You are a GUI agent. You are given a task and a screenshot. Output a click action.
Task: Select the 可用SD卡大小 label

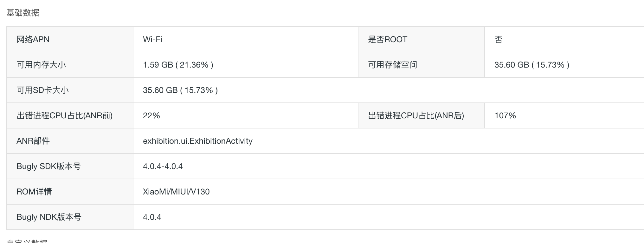point(42,90)
